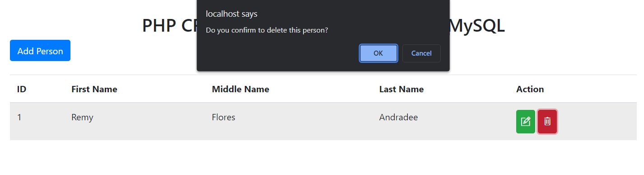This screenshot has height=175, width=644.
Task: Select the Middle Name column header
Action: click(x=241, y=89)
